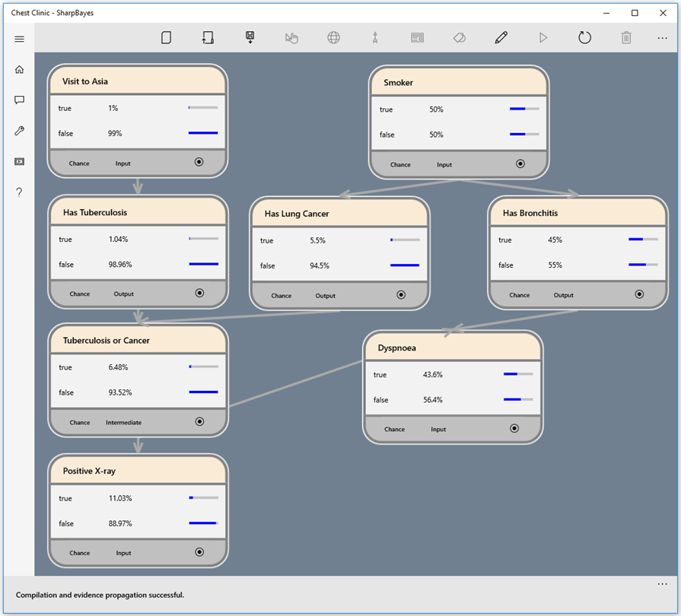681x616 pixels.
Task: Select Positive X-ray 88.97% value
Action: point(120,523)
